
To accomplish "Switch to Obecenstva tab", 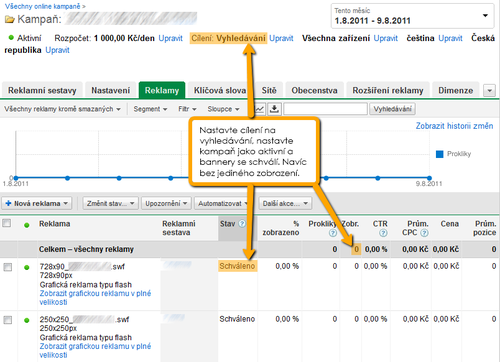I will [x=314, y=90].
